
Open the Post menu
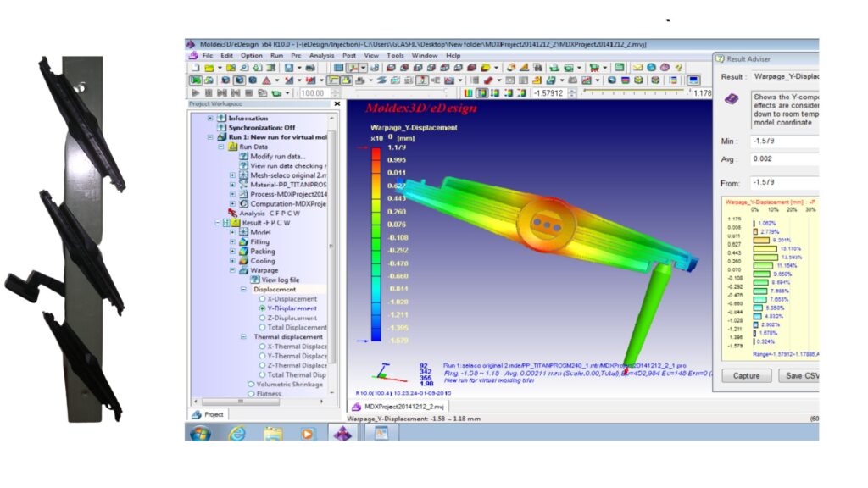tap(349, 55)
